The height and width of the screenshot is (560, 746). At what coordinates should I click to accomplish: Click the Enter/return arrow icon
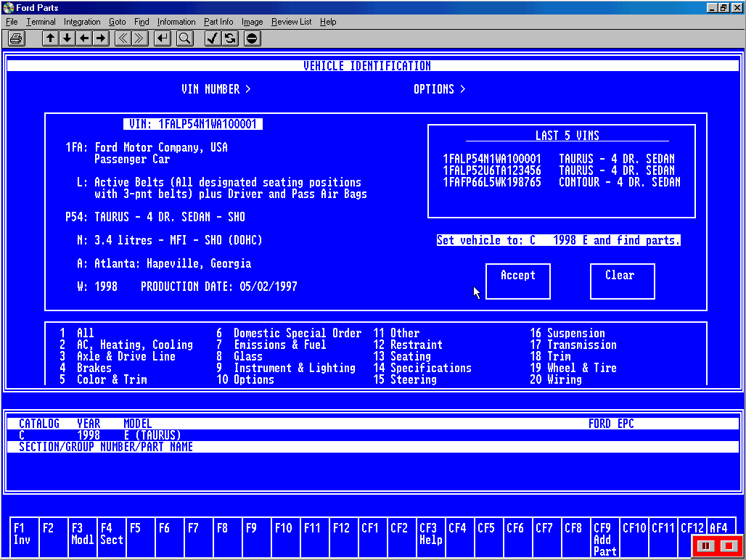click(163, 38)
